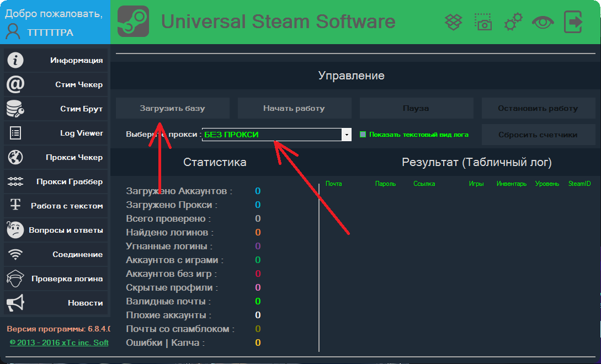The image size is (601, 364).
Task: Click the Dropbox icon in the header
Action: click(453, 22)
